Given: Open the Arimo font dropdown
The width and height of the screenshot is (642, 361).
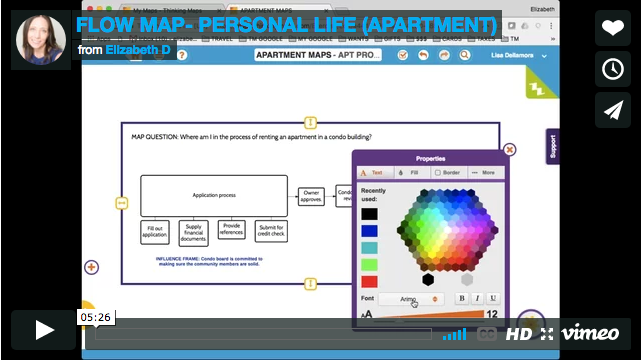Looking at the screenshot, I should (x=410, y=299).
